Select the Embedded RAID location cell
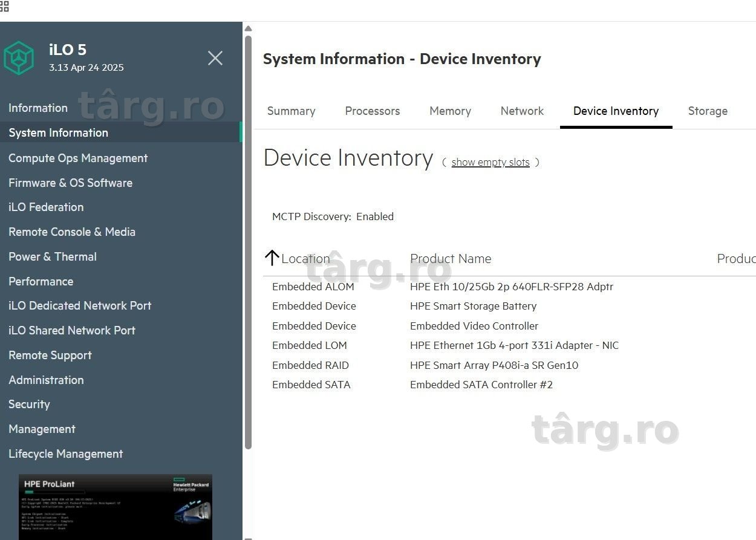 pyautogui.click(x=310, y=365)
